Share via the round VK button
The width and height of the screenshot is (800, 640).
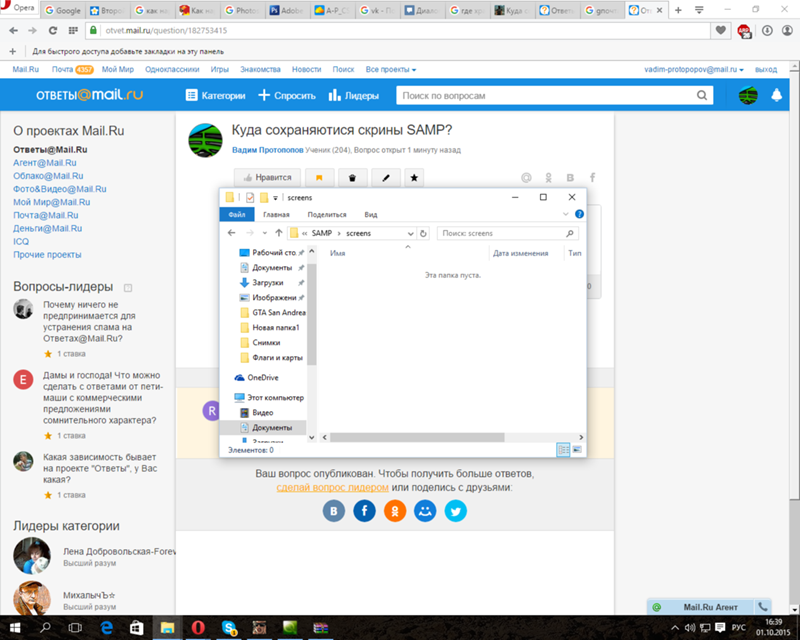pos(334,511)
